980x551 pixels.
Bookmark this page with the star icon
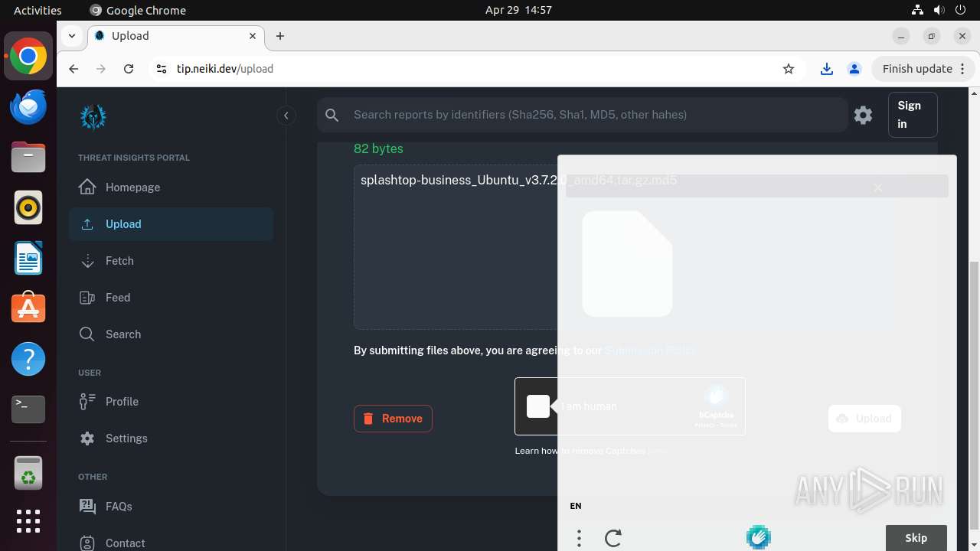pos(789,69)
